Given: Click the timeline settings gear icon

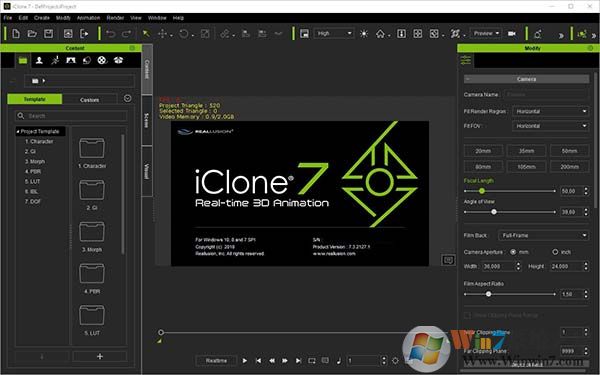Looking at the screenshot, I should pos(395,360).
